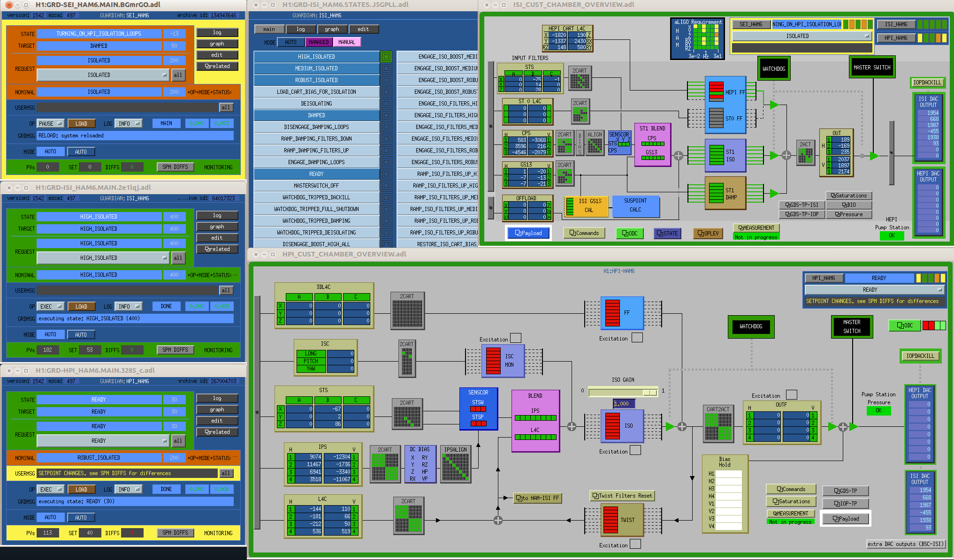Screen dimensions: 954x560
Task: Click the Bias Hold H1 field
Action: (x=729, y=474)
